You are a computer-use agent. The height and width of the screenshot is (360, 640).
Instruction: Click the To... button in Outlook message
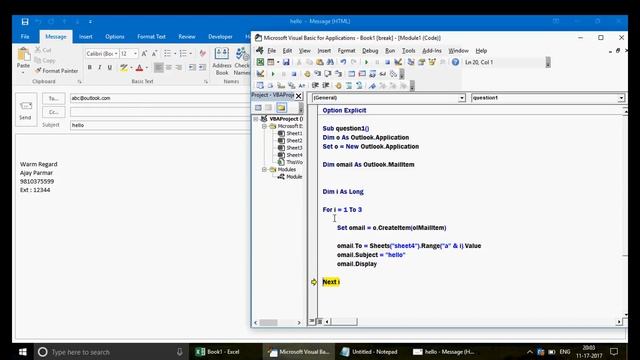pos(53,98)
